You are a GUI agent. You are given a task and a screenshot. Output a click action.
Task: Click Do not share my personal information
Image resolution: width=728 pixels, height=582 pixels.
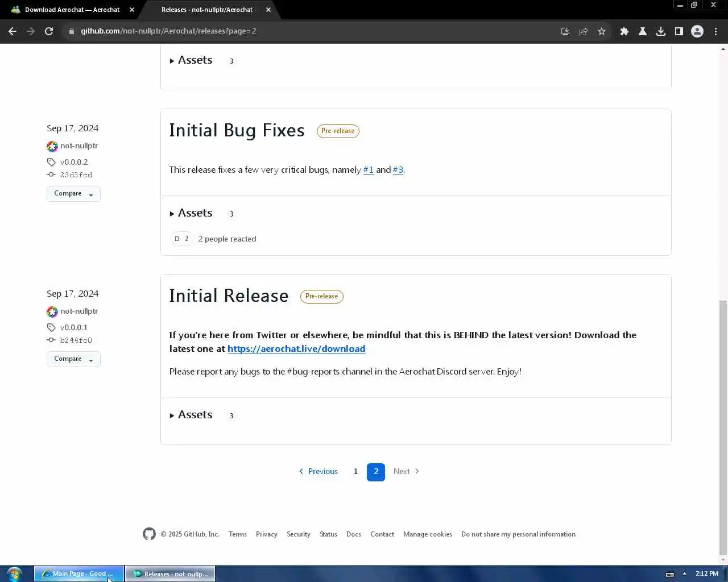click(x=518, y=534)
